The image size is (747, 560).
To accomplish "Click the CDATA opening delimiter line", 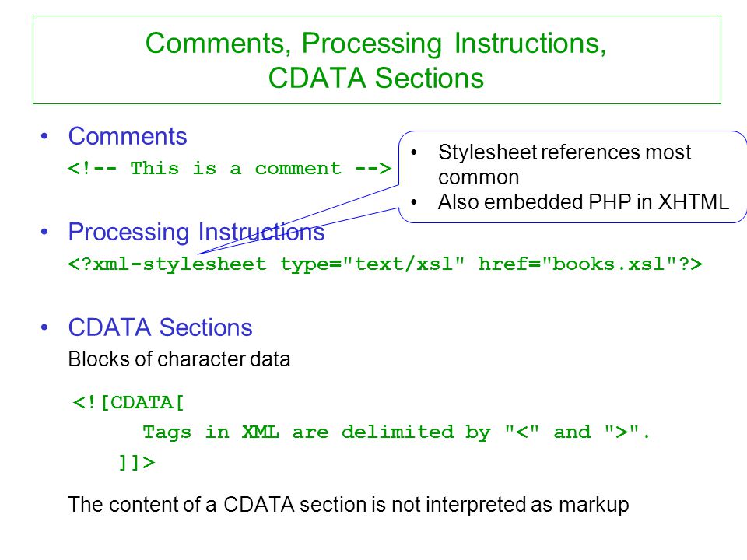I will (128, 403).
